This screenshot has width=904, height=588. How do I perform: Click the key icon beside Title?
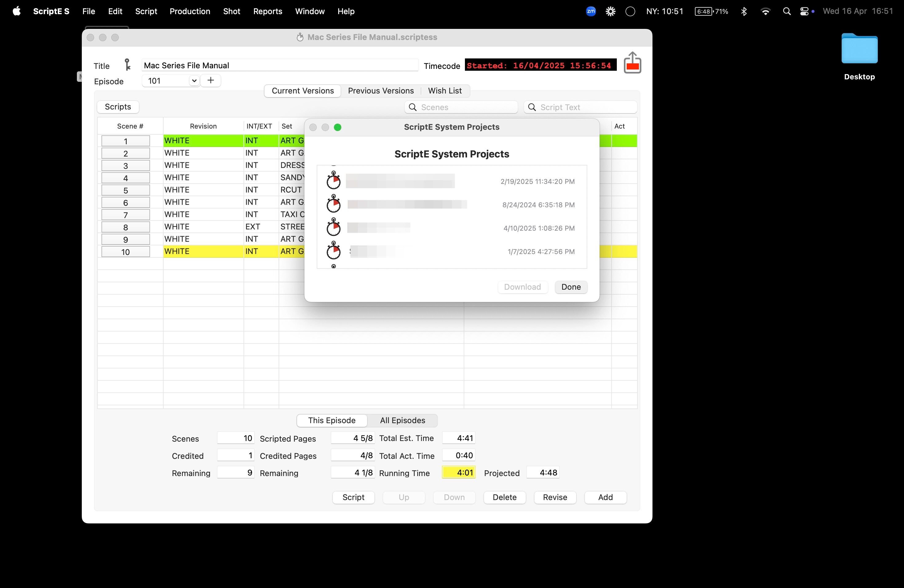tap(127, 65)
